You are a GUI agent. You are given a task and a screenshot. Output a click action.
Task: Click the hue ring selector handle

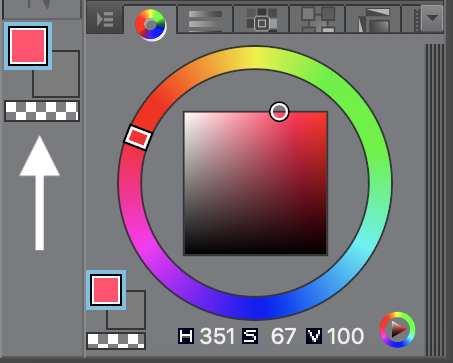pyautogui.click(x=138, y=137)
